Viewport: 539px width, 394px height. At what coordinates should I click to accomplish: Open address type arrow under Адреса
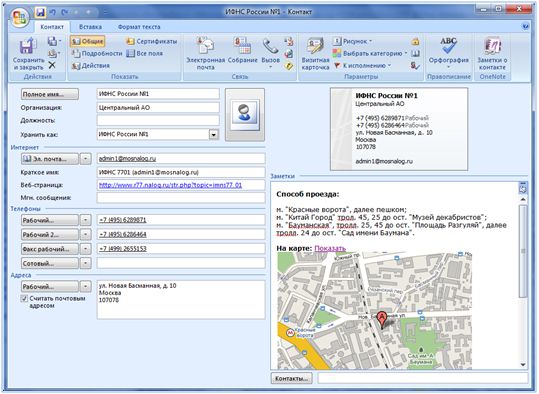86,286
